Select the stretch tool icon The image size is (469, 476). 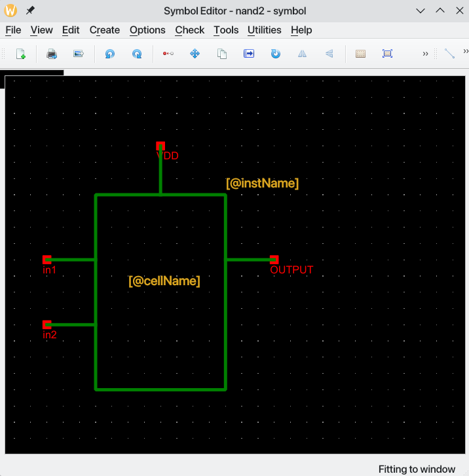168,54
